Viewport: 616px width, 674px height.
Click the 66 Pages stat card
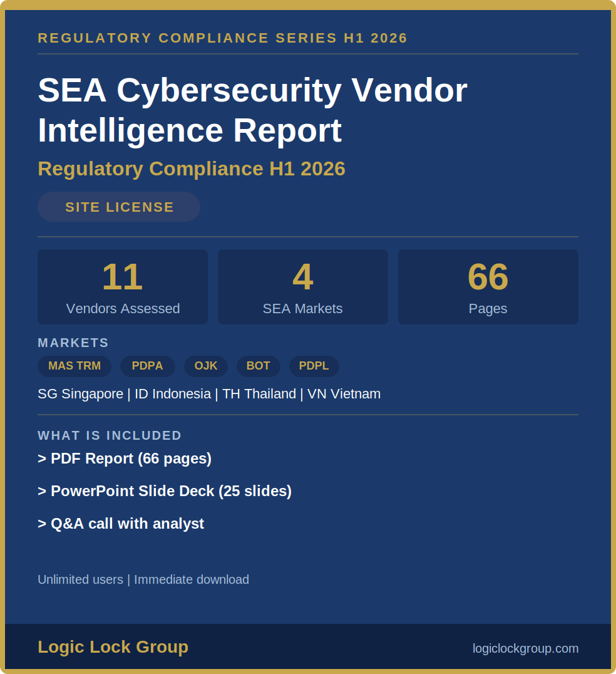pyautogui.click(x=488, y=287)
